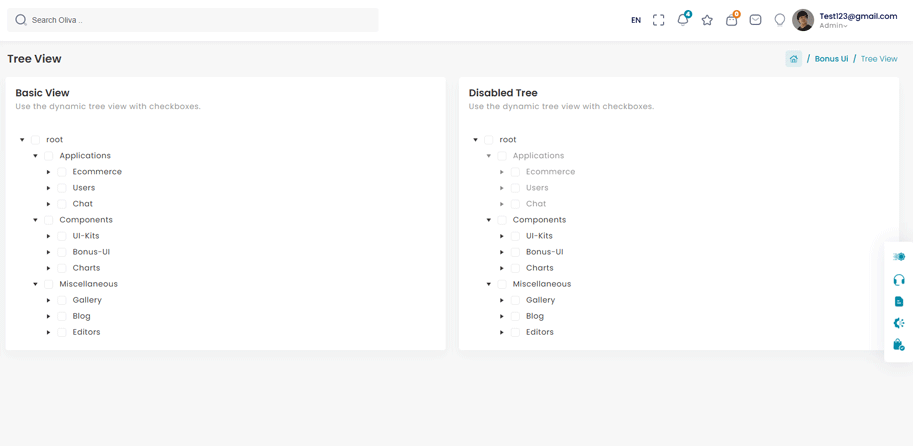
Task: Toggle fullscreen mode icon in header
Action: pos(659,20)
